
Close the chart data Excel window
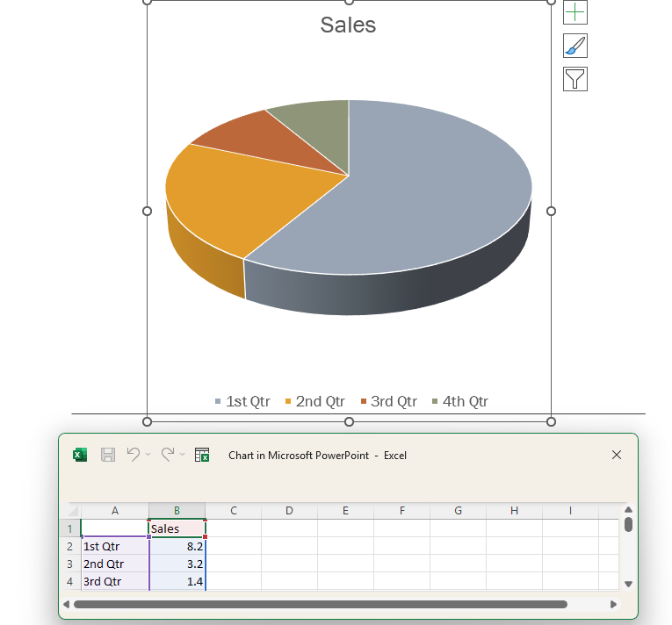(x=617, y=455)
